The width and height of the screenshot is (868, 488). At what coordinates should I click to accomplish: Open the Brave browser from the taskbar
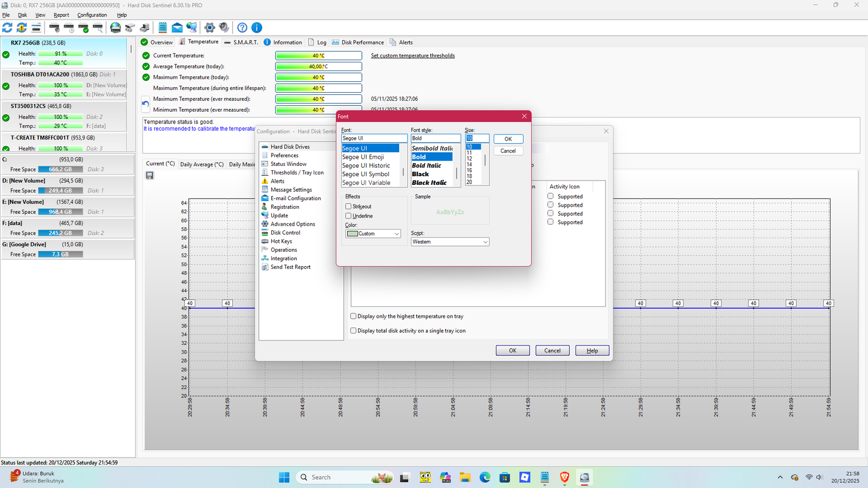pyautogui.click(x=564, y=477)
